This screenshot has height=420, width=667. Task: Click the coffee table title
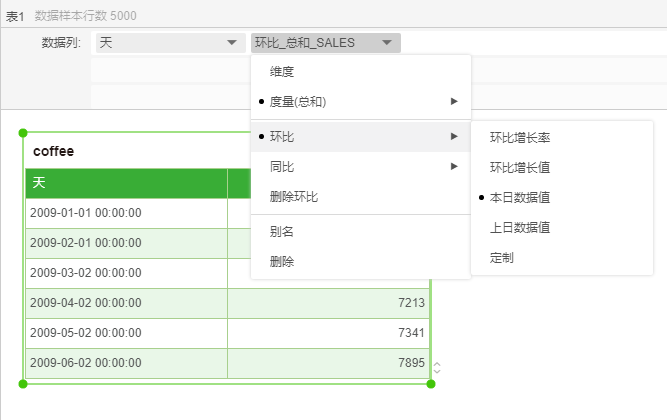point(54,151)
